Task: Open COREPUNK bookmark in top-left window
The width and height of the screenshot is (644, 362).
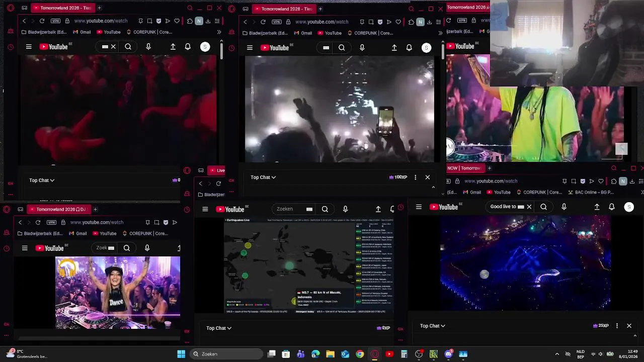Action: [149, 32]
